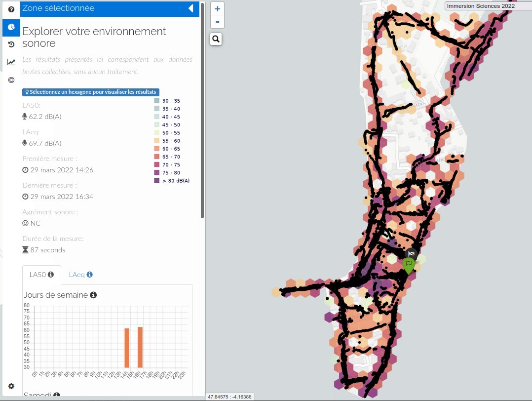532x401 pixels.
Task: Click the 16h bar in weekday chart
Action: [x=140, y=347]
